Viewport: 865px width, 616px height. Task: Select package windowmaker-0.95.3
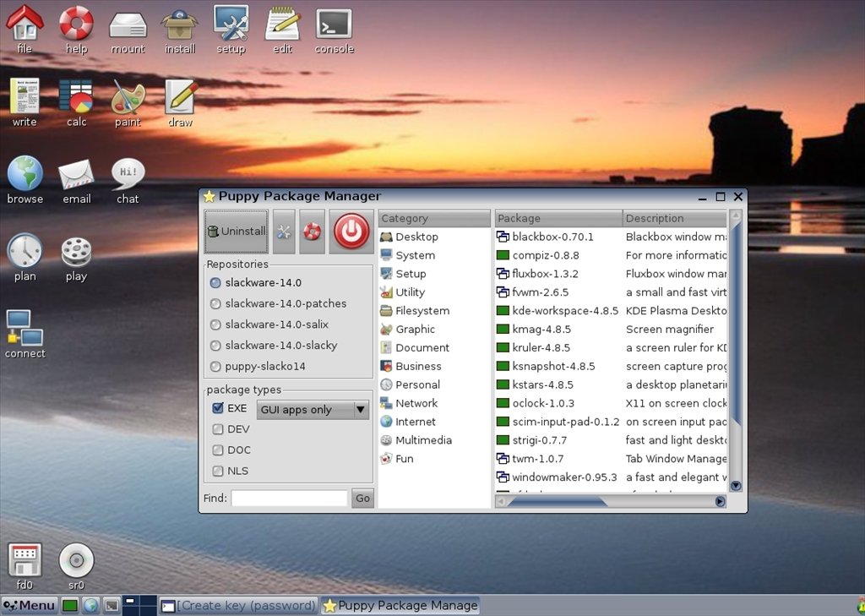point(612,477)
